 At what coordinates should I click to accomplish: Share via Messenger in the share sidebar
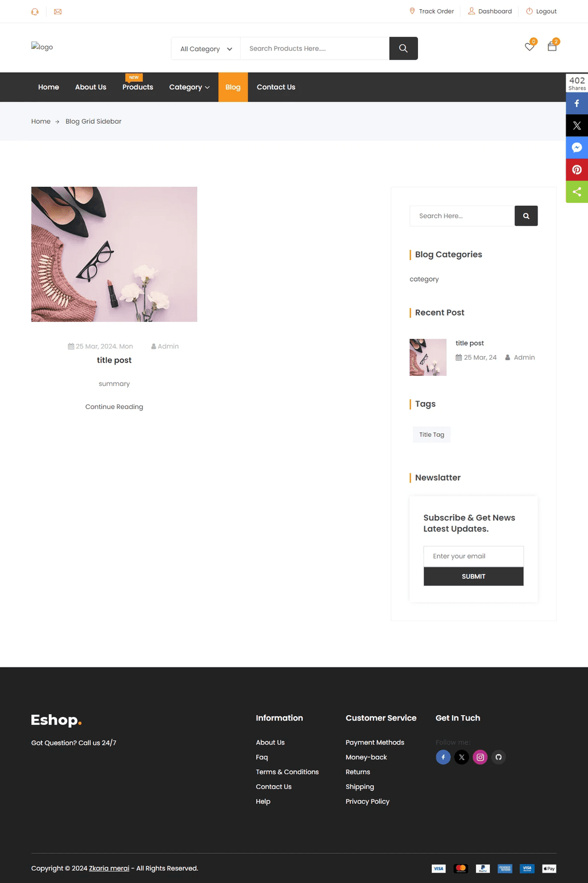[577, 148]
